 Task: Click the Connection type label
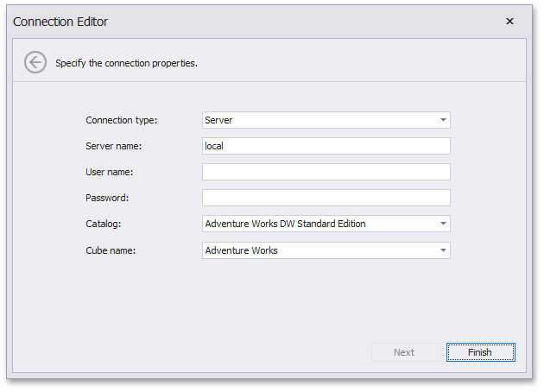tap(122, 120)
